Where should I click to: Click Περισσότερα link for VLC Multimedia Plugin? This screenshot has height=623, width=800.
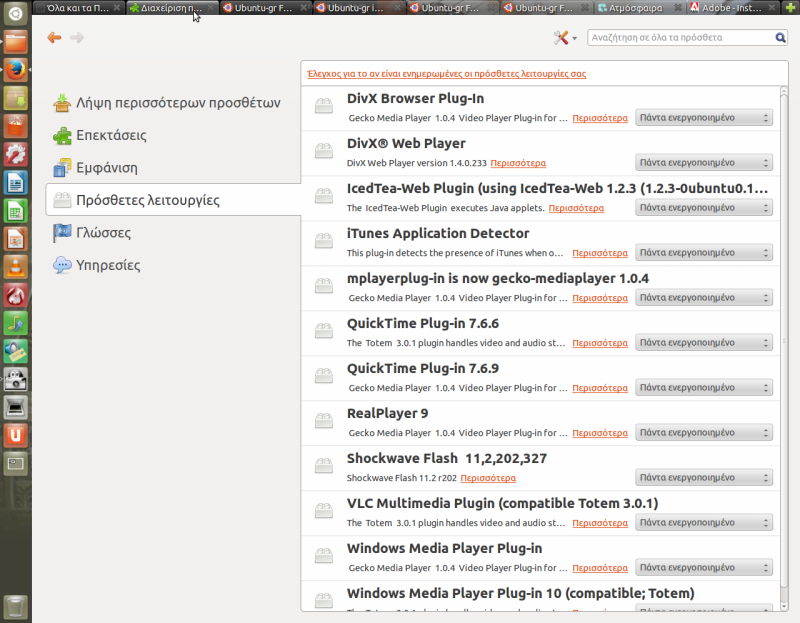[x=600, y=523]
